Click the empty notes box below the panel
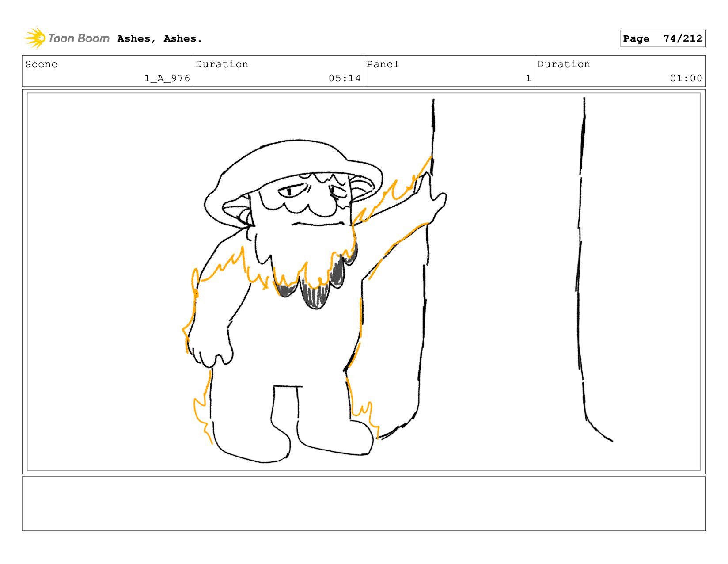The width and height of the screenshot is (728, 564). point(364,503)
